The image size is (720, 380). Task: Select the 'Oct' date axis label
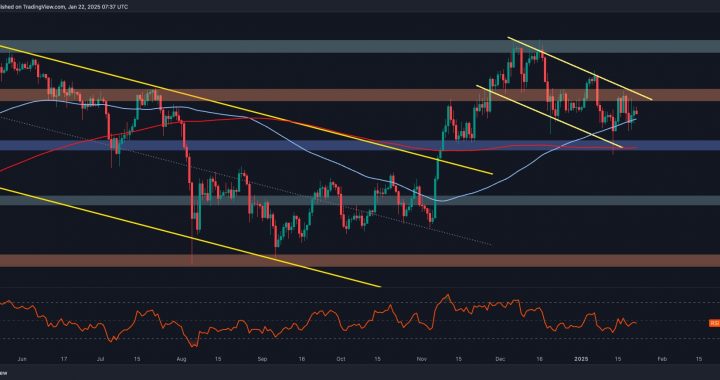point(340,358)
